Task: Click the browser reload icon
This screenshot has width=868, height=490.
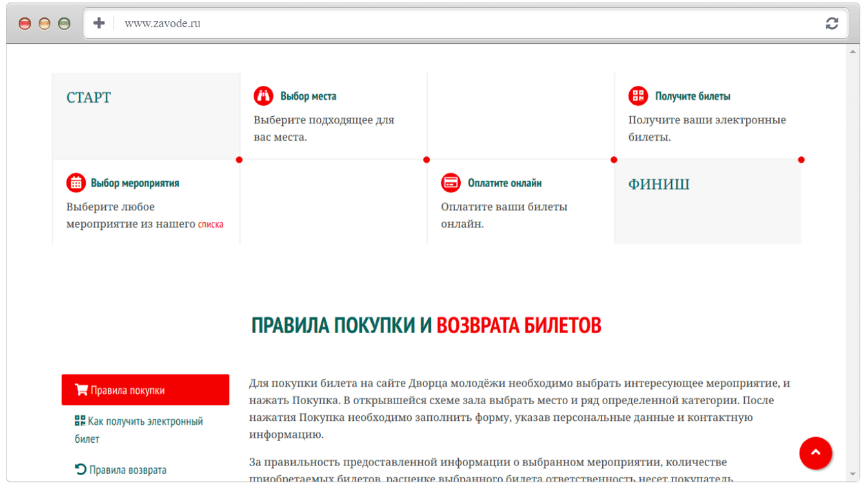Action: pos(832,24)
